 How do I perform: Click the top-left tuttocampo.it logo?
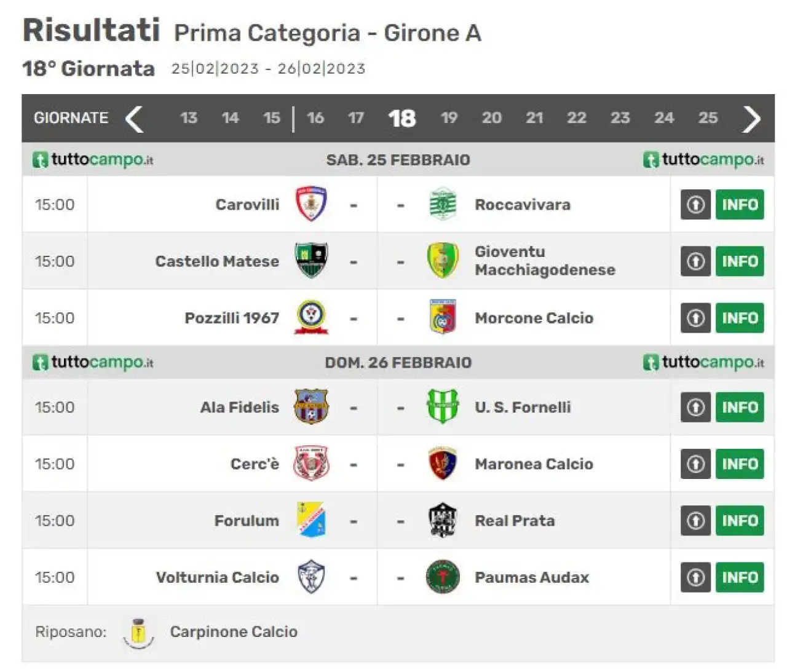pyautogui.click(x=93, y=160)
